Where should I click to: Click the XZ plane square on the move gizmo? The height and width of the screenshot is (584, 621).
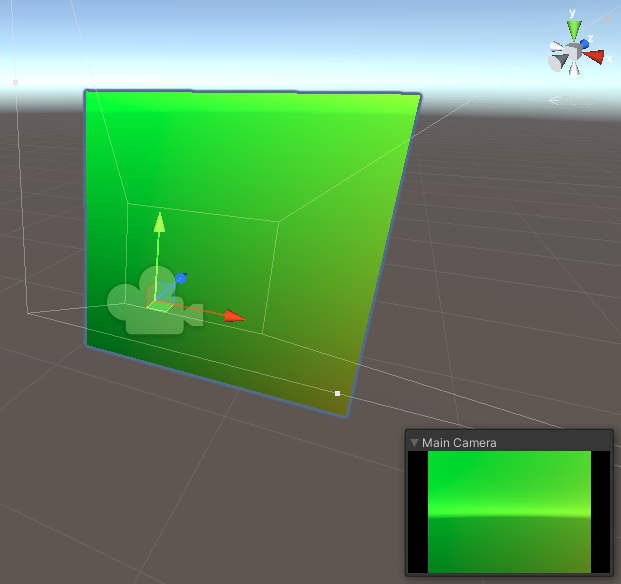[162, 306]
